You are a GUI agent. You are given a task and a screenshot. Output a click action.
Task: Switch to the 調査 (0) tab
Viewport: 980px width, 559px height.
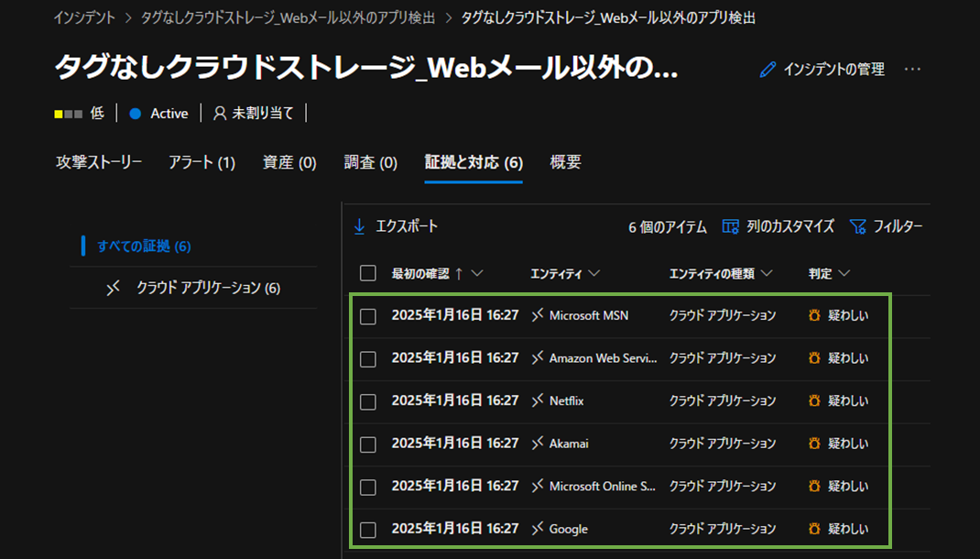tap(371, 162)
